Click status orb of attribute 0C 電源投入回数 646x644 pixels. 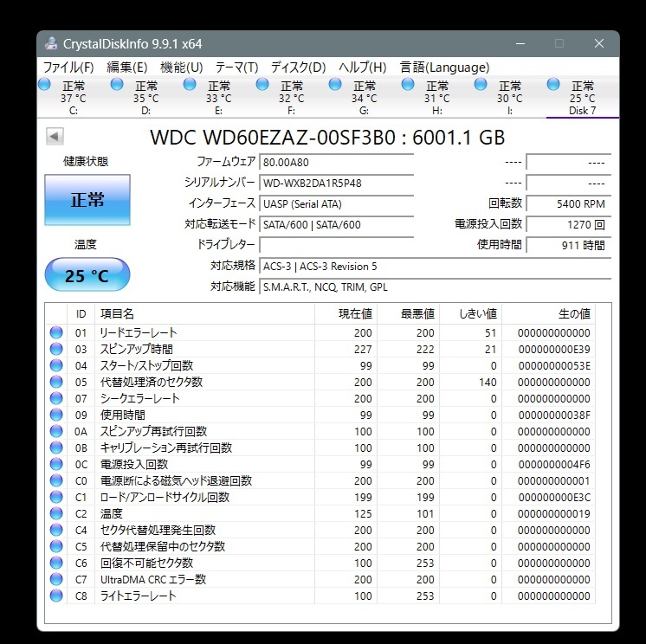pos(56,464)
